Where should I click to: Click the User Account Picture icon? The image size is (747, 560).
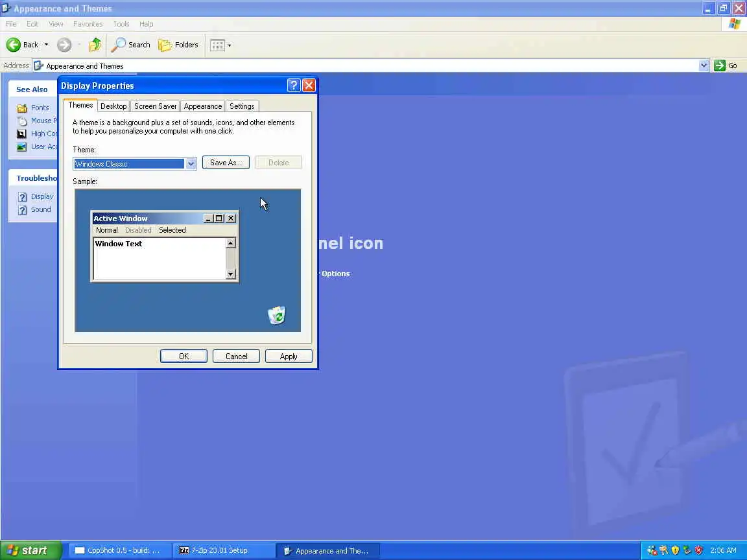[22, 146]
